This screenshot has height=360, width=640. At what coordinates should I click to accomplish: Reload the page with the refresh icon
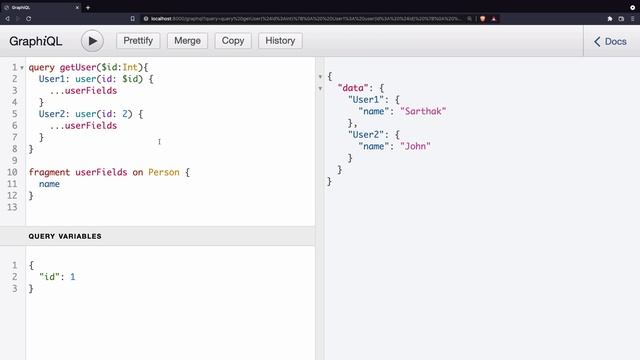pyautogui.click(x=29, y=19)
